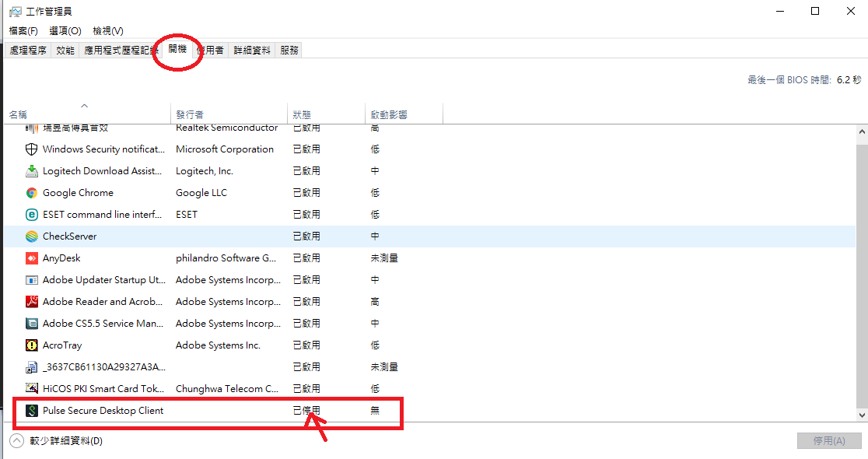This screenshot has width=868, height=459.
Task: Click publisher Google LLC
Action: [201, 193]
